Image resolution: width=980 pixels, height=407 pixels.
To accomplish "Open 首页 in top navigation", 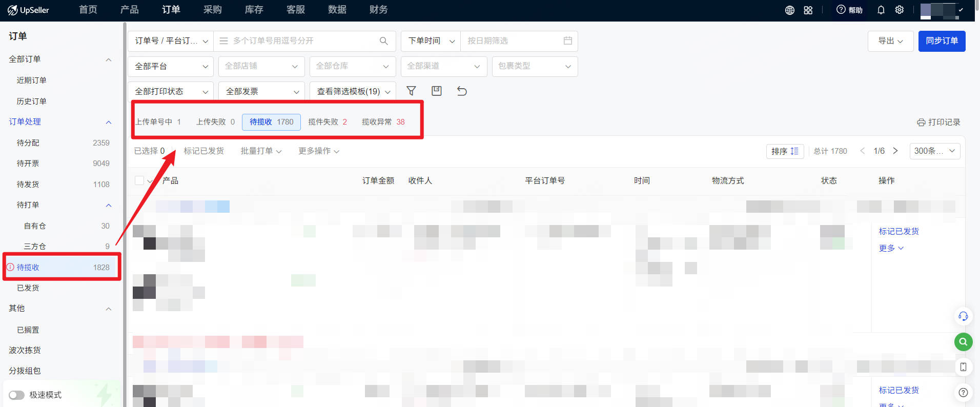I will point(88,10).
